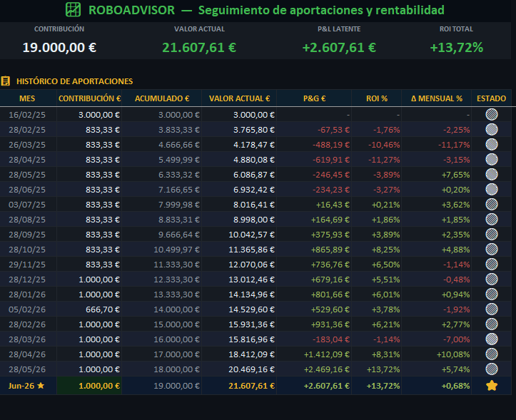
Task: Click the 3.000,00 € contribution cell for 16/02/25
Action: [89, 115]
